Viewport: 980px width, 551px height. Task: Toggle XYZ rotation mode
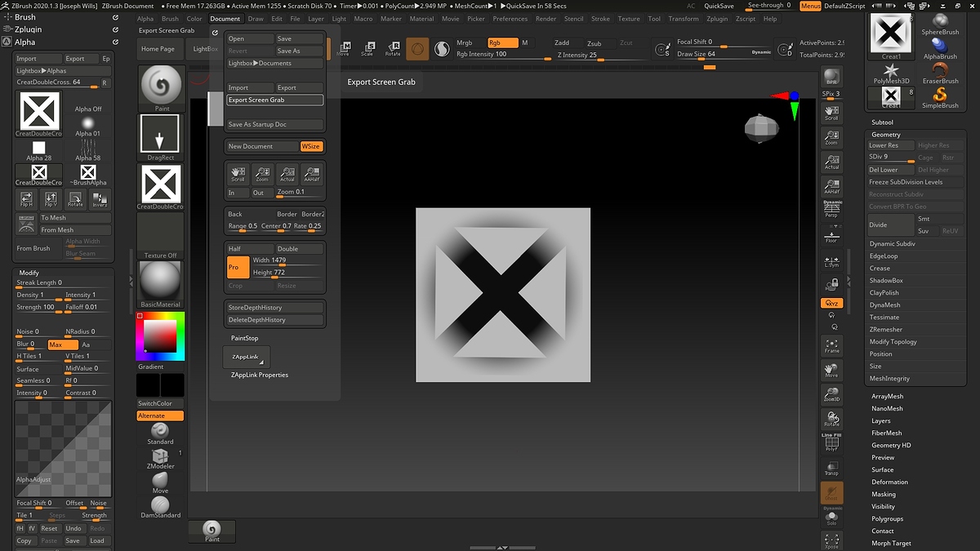pos(831,303)
